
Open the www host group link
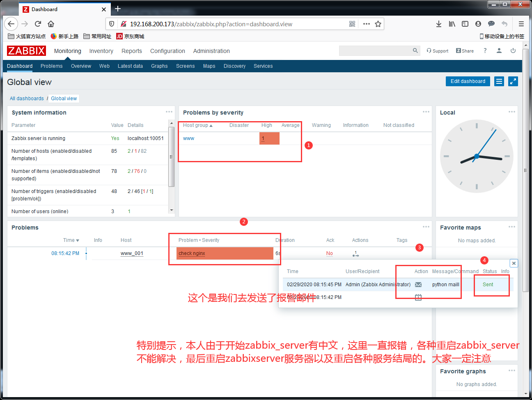(x=188, y=138)
